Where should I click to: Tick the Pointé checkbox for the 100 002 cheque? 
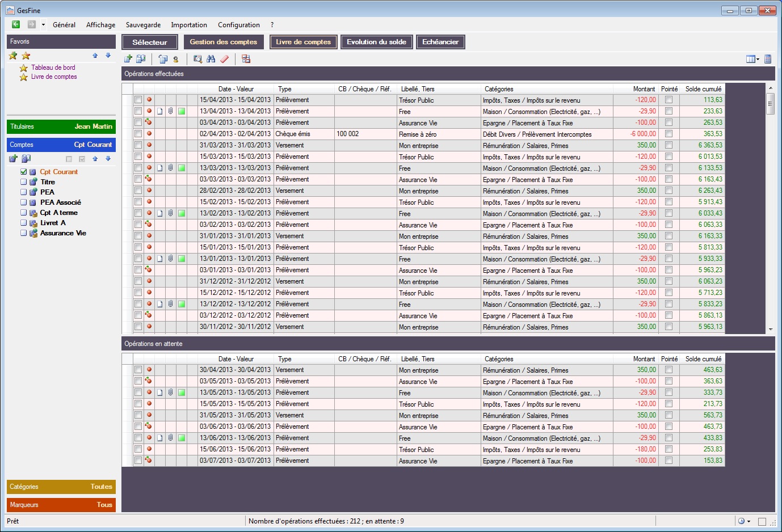[x=669, y=134]
